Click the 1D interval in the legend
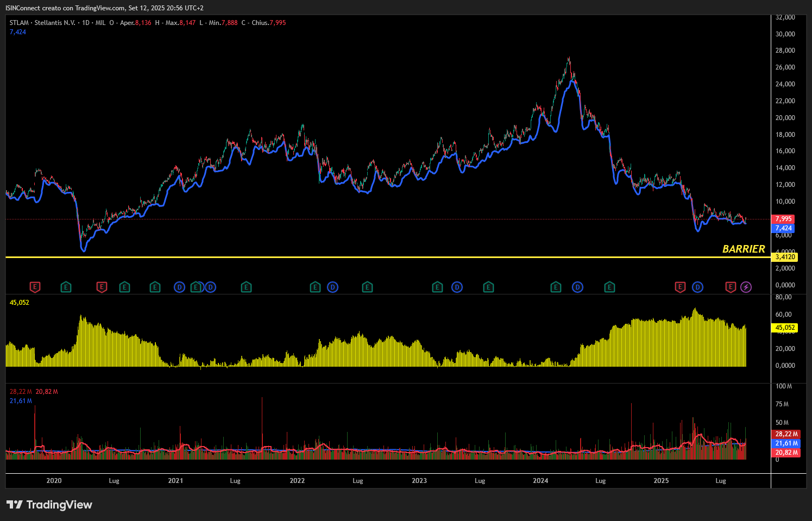 [x=86, y=23]
